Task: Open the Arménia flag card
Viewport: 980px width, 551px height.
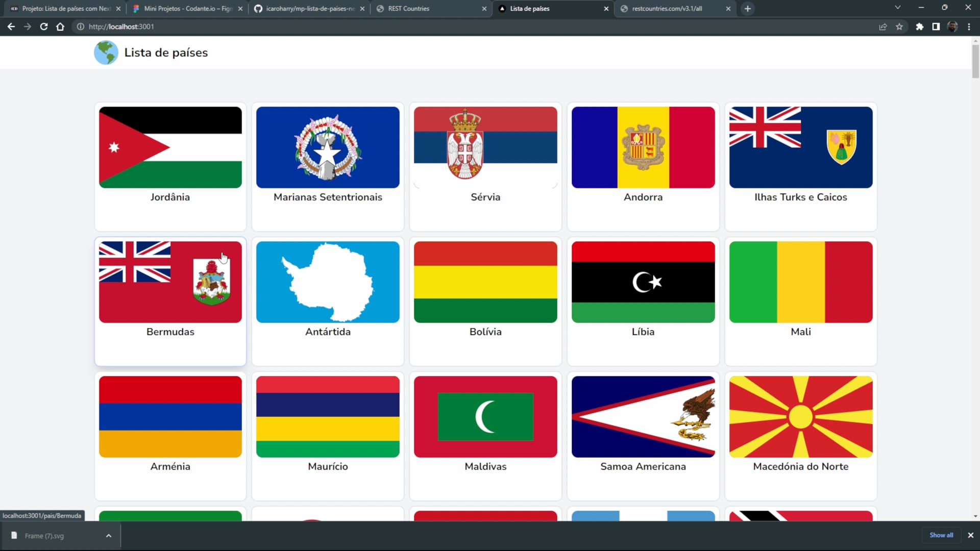Action: (170, 436)
